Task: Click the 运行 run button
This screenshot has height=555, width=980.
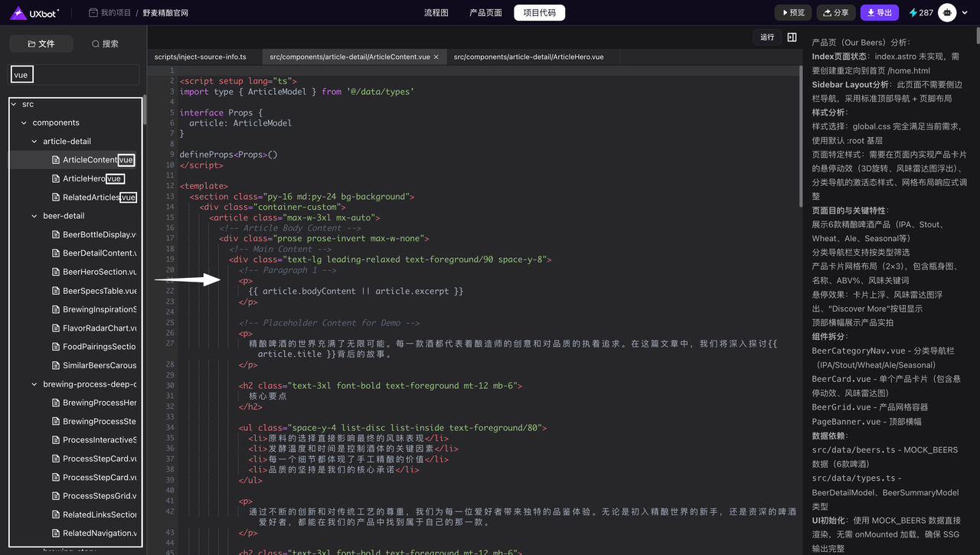Action: pos(766,38)
